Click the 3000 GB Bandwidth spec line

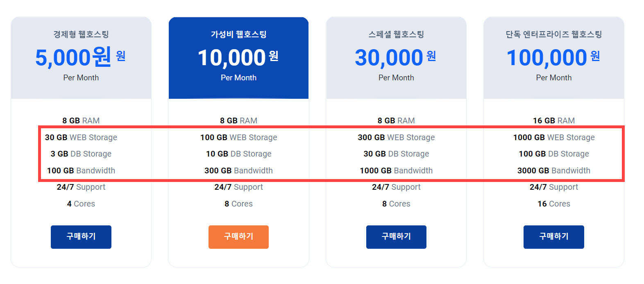coord(553,170)
